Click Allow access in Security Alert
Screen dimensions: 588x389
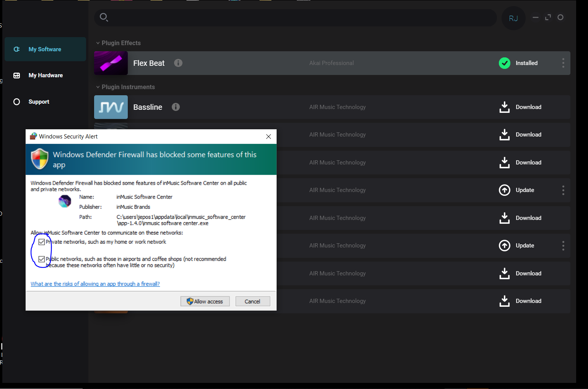tap(205, 301)
